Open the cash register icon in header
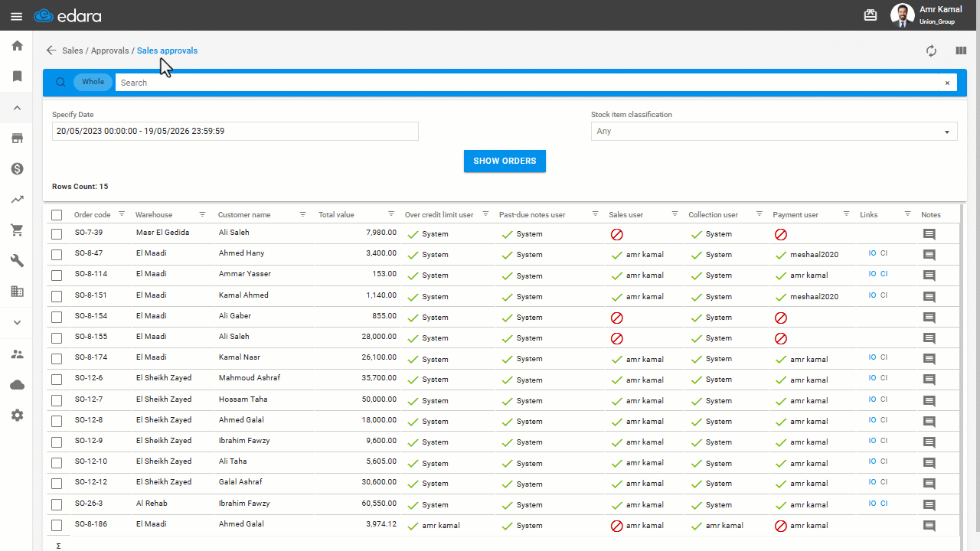This screenshot has width=980, height=551. point(871,15)
